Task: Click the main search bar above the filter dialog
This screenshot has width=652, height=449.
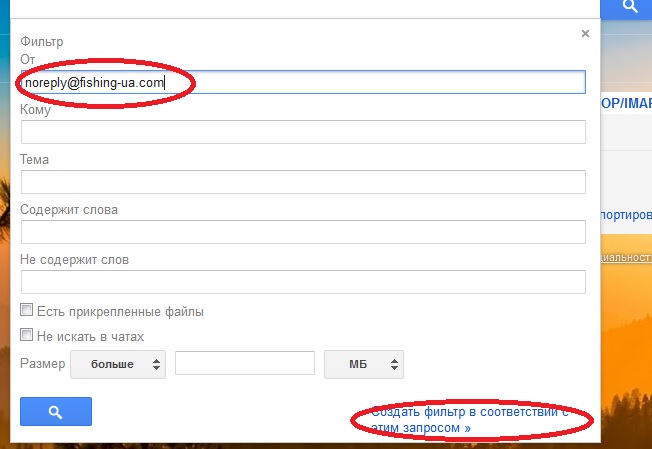Action: (x=300, y=6)
